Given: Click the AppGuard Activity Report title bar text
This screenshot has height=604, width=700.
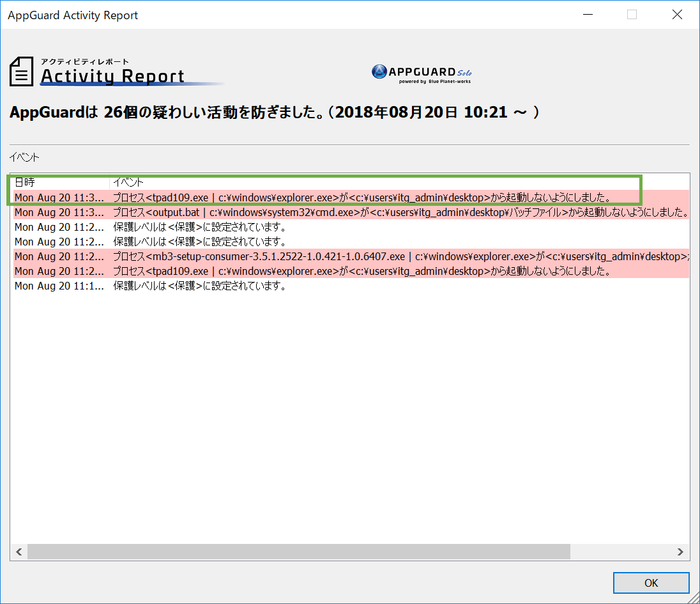Looking at the screenshot, I should click(72, 15).
